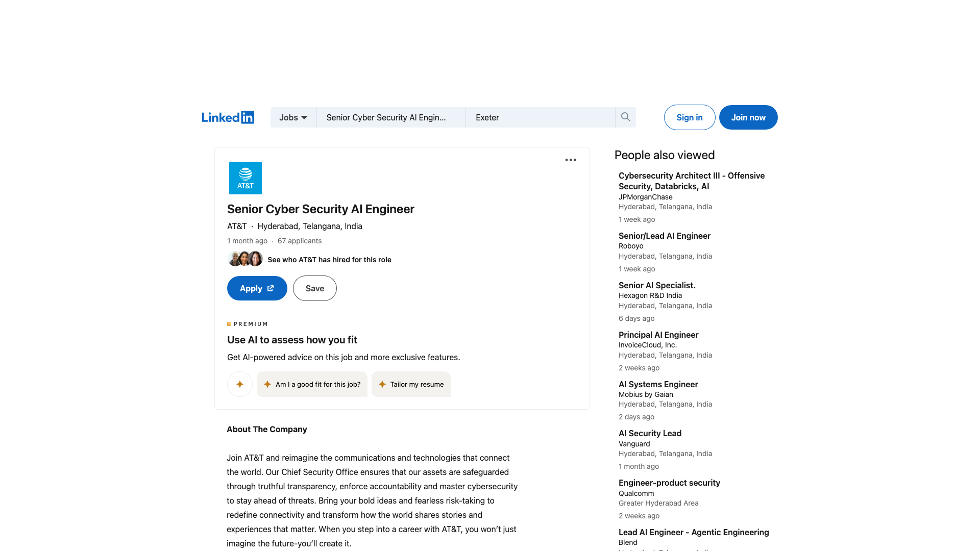Click the Blend company name
Image resolution: width=980 pixels, height=551 pixels.
pyautogui.click(x=628, y=542)
